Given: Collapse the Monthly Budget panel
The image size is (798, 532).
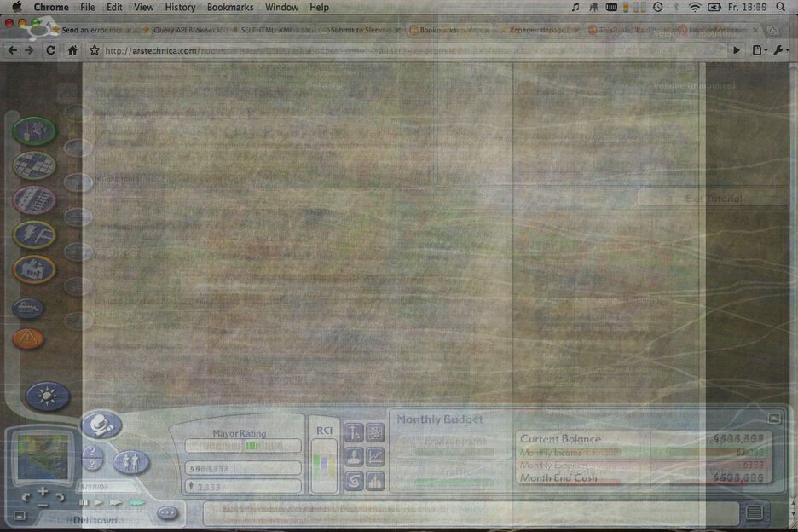Looking at the screenshot, I should 774,419.
